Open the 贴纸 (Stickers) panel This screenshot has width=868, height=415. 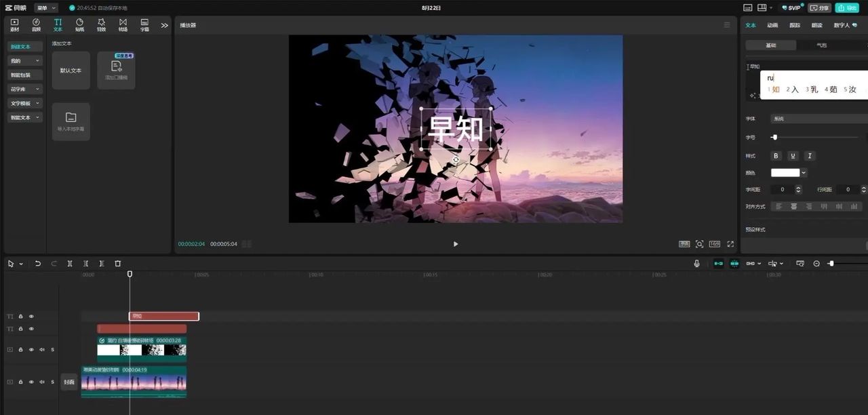[79, 25]
